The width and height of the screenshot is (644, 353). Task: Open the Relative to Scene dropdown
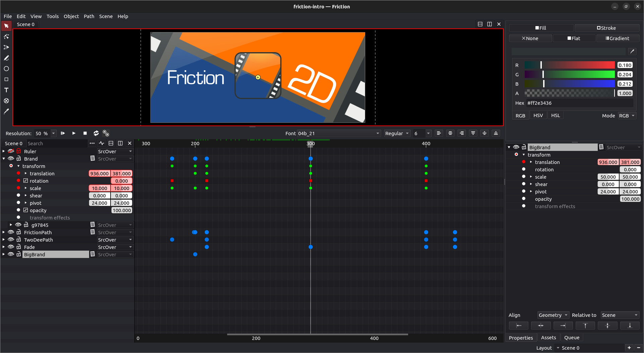[620, 315]
